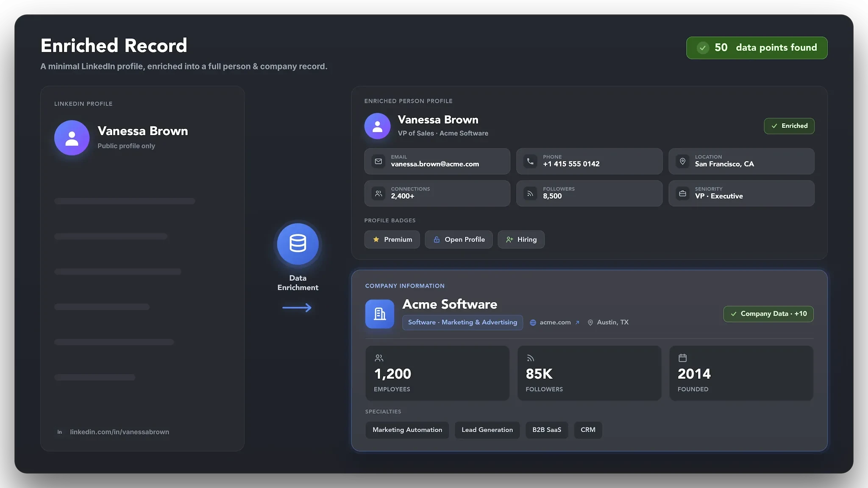
Task: Click the 50 data points found badge
Action: click(x=757, y=48)
